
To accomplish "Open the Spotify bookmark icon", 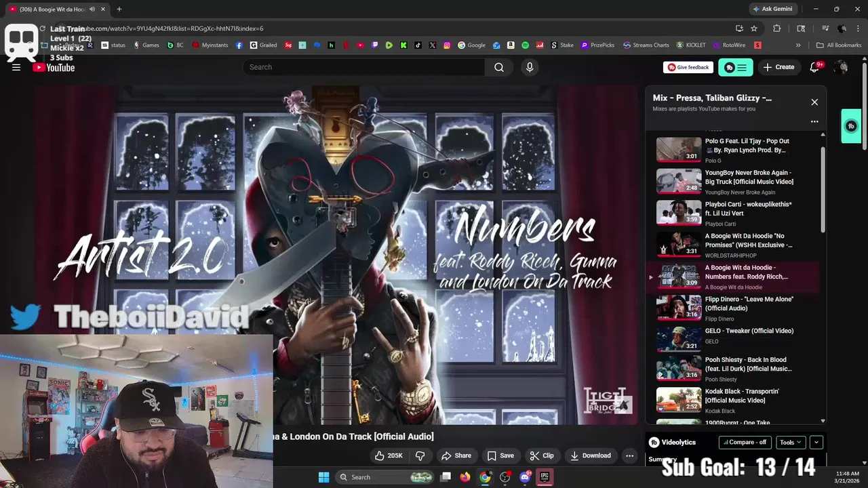I will [x=526, y=45].
